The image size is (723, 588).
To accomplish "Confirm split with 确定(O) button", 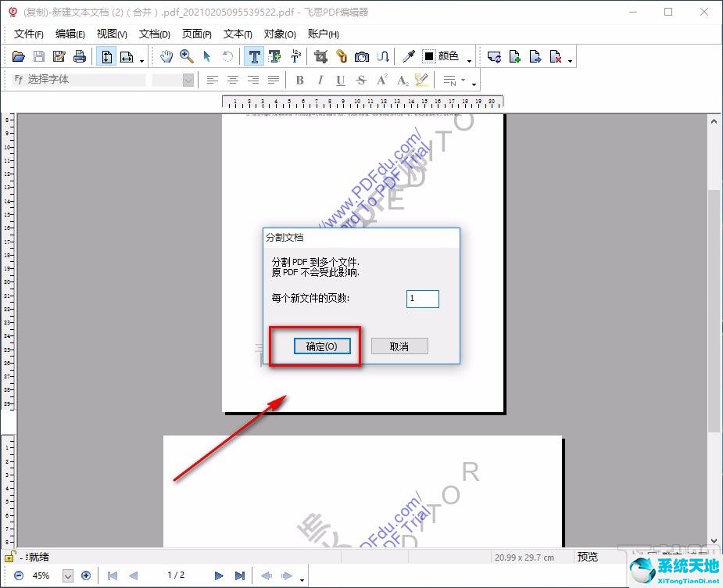I will tap(321, 346).
